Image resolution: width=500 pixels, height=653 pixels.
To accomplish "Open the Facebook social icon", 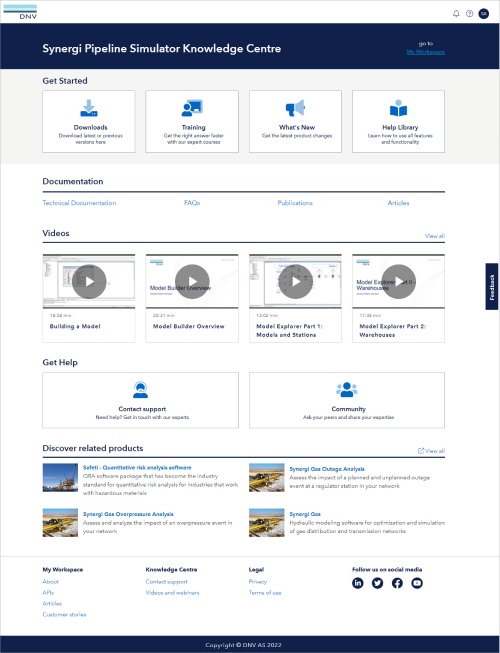I will 397,583.
